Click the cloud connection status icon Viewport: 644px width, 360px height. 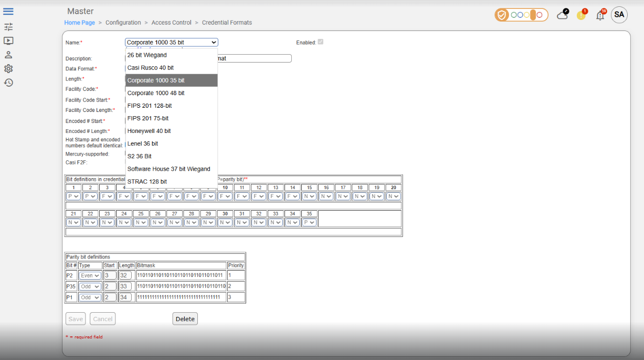pos(563,15)
